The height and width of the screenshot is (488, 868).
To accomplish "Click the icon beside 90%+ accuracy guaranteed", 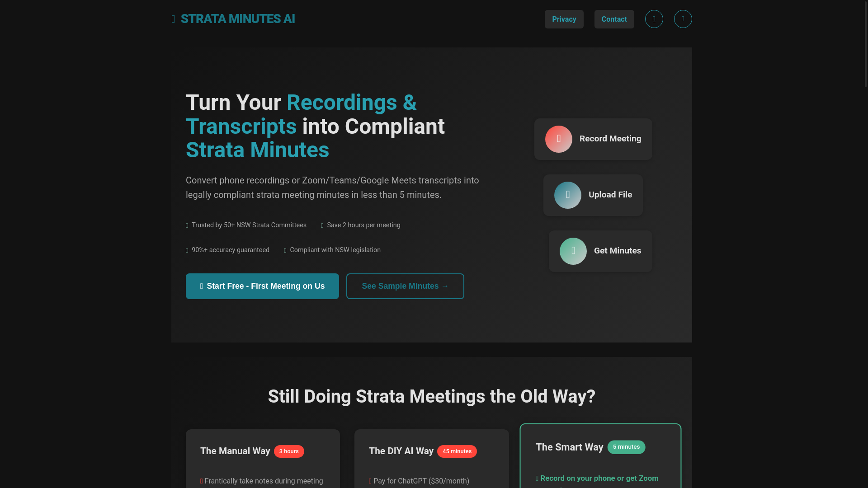I will (x=187, y=250).
